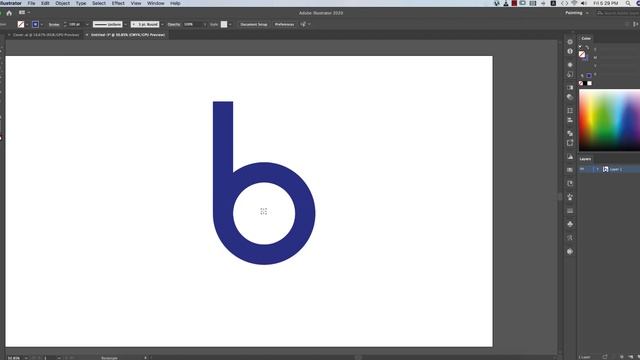
Task: Open the zoom level dropdown at bottom left
Action: 27,358
